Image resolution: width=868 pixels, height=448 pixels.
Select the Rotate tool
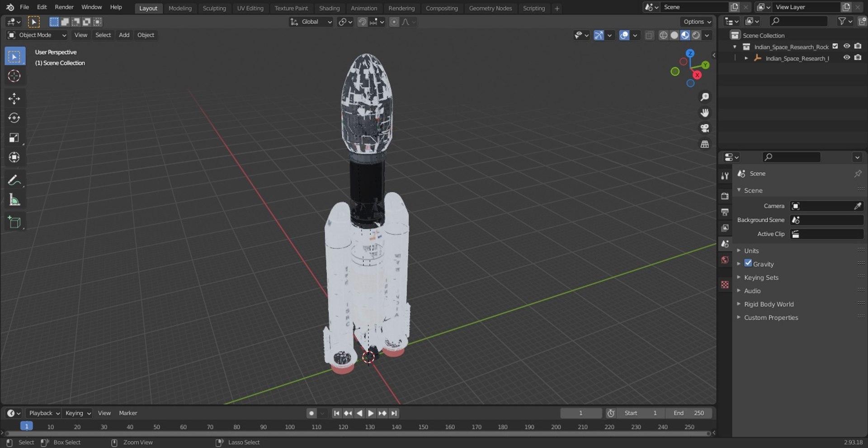coord(14,118)
